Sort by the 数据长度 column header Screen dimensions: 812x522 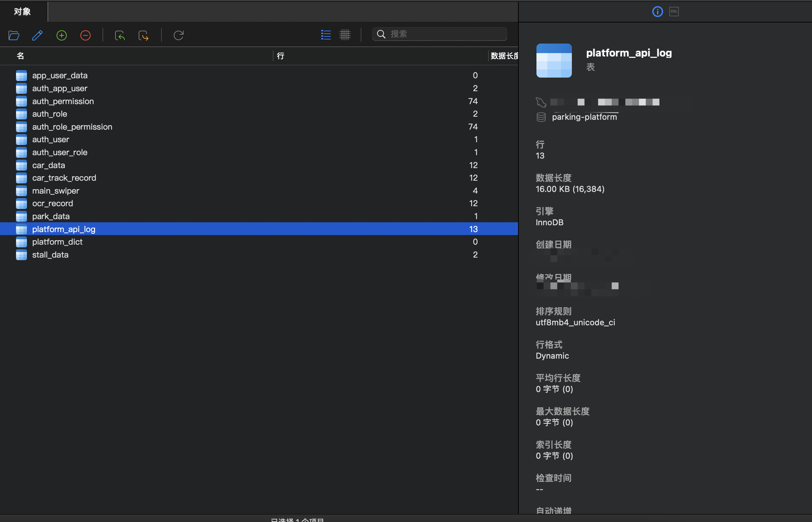504,56
